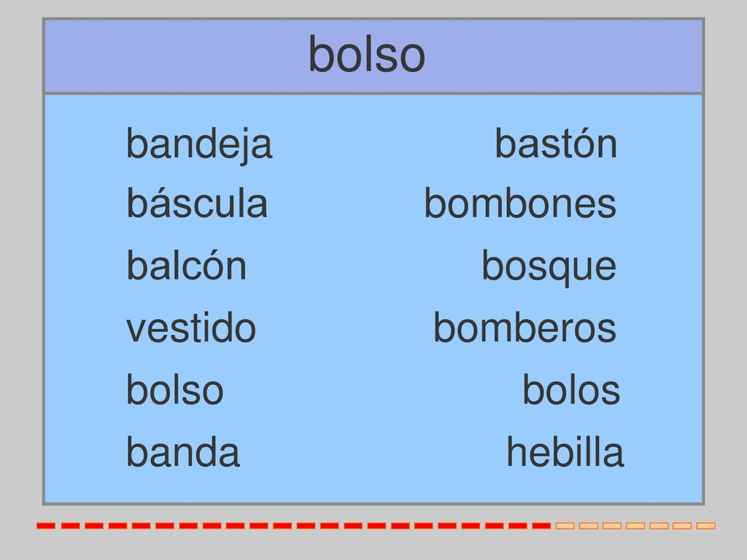The height and width of the screenshot is (560, 747).
Task: Select the word banda
Action: [x=183, y=452]
